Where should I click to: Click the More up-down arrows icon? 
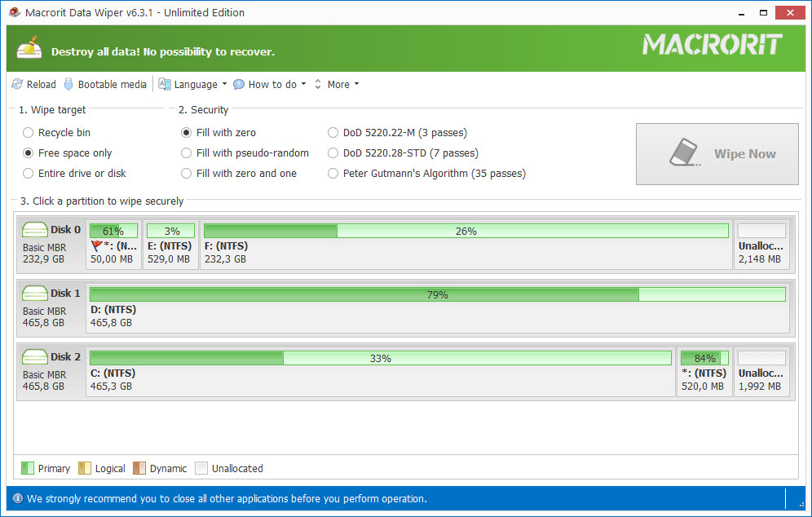click(x=318, y=84)
